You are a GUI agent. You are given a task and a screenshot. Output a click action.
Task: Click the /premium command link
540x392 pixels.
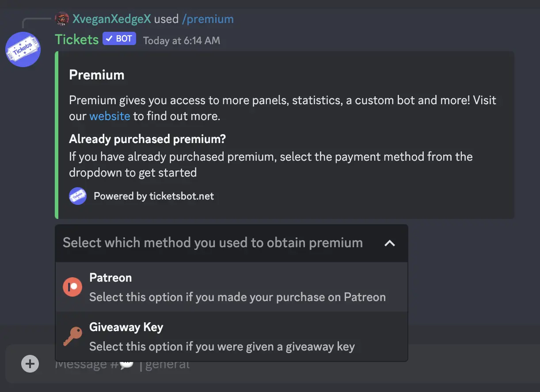click(x=208, y=19)
